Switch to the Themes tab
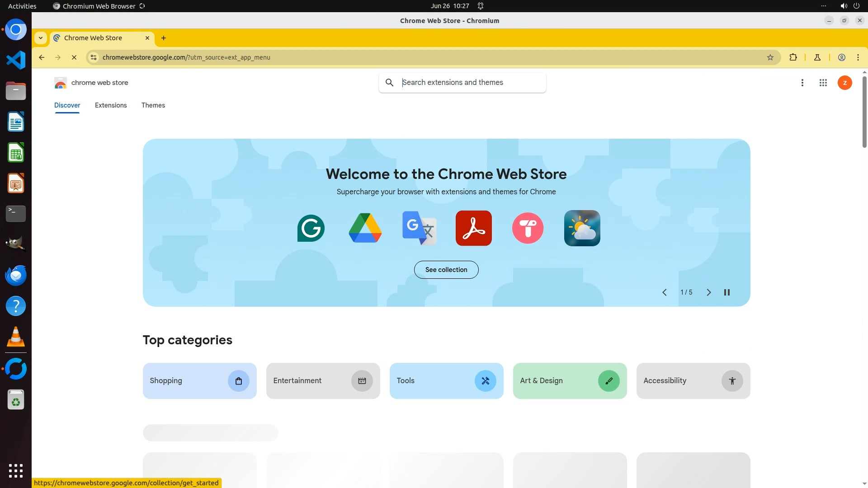This screenshot has height=488, width=868. (153, 105)
